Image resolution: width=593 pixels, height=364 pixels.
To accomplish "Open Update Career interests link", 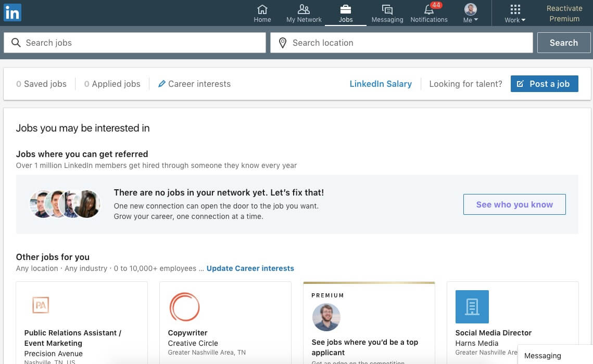I will [250, 268].
